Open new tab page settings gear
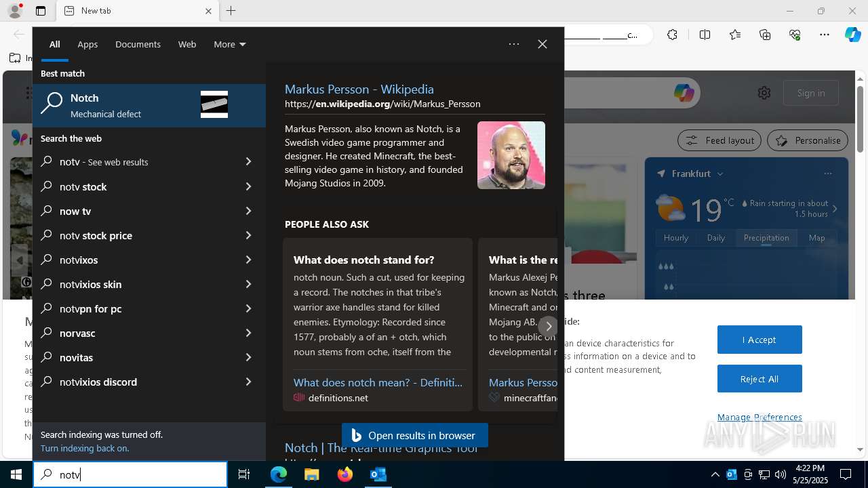 pos(764,93)
